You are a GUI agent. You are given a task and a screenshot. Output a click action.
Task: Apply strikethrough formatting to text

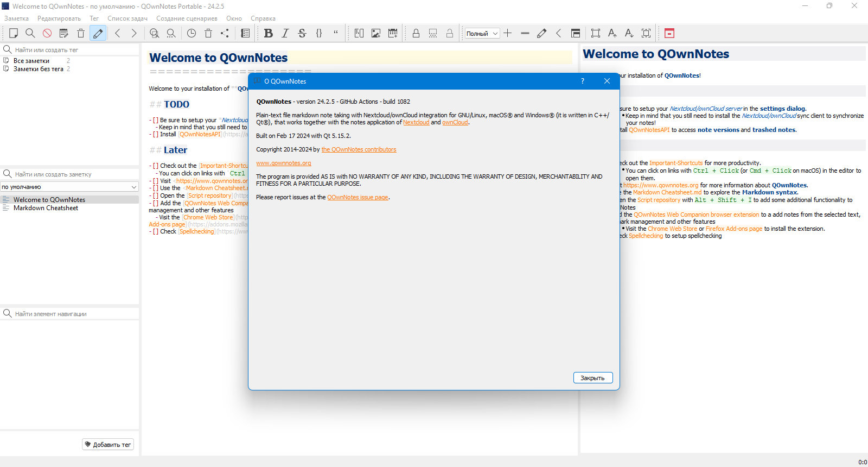point(302,33)
